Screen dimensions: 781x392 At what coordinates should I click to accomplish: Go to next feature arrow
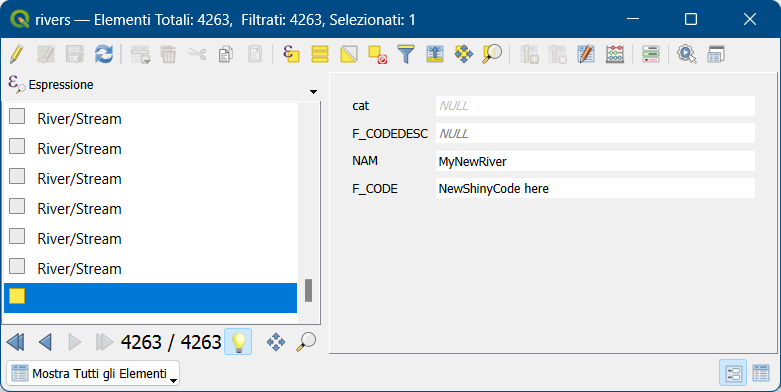coord(75,342)
